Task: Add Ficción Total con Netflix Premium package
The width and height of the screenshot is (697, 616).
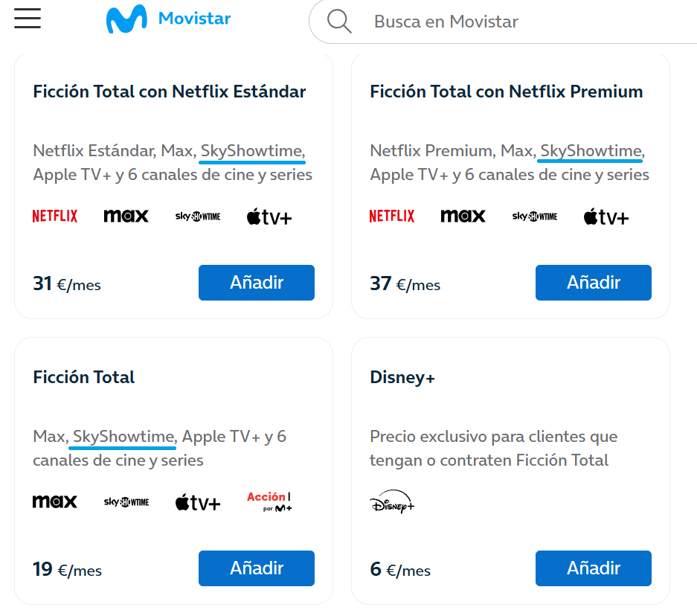Action: point(593,283)
